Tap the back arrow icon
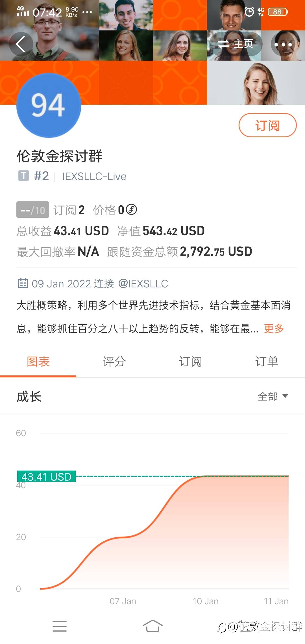The height and width of the screenshot is (644, 305). pyautogui.click(x=21, y=44)
